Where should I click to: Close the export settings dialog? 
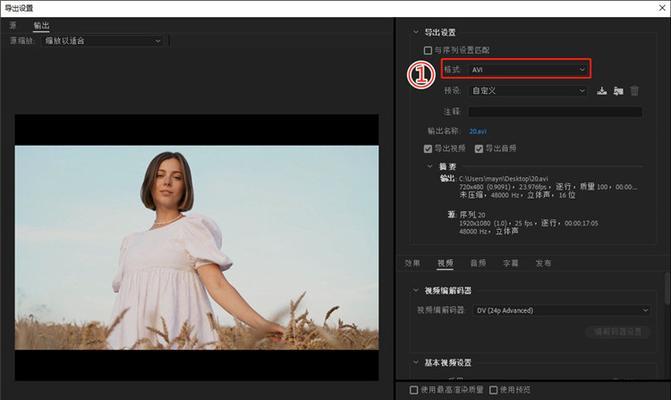click(662, 8)
